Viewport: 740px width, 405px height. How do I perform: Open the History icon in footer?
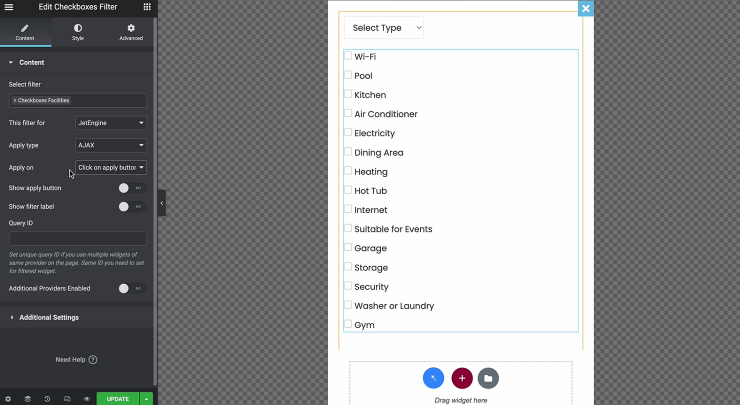[47, 399]
